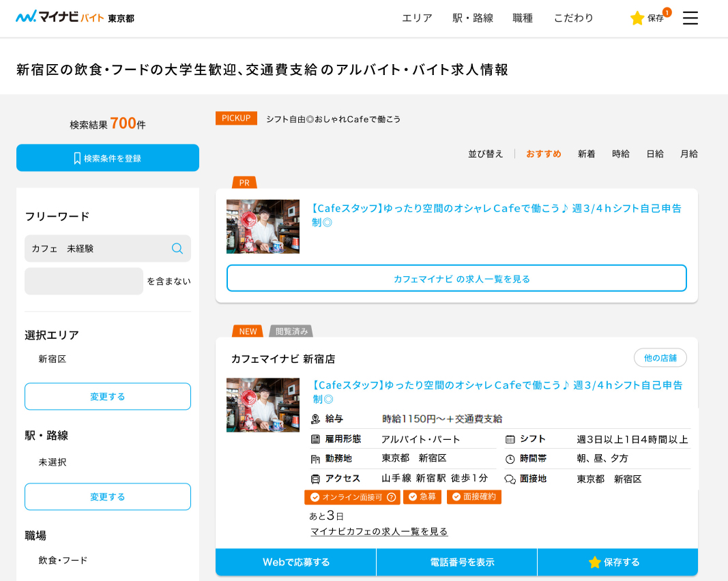Click the PR job thumbnail photo
Image resolution: width=728 pixels, height=581 pixels.
pyautogui.click(x=263, y=226)
